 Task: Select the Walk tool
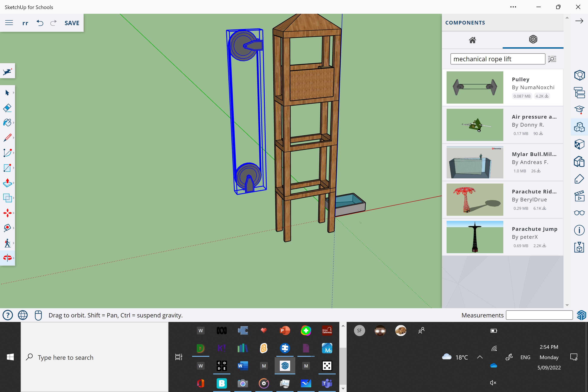point(8,243)
